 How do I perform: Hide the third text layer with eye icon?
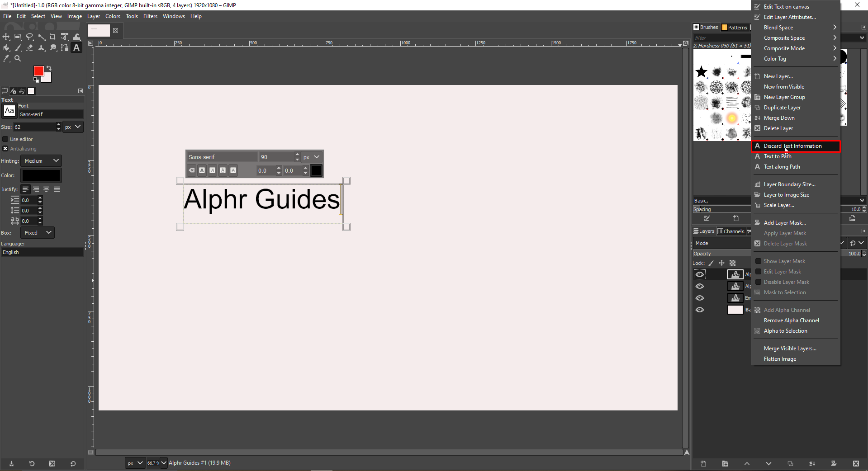click(x=700, y=298)
